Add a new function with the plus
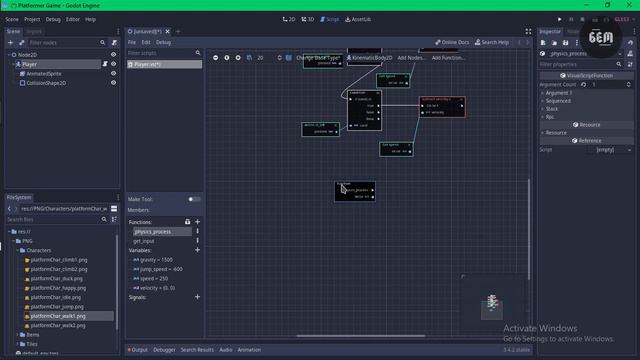 click(x=198, y=222)
